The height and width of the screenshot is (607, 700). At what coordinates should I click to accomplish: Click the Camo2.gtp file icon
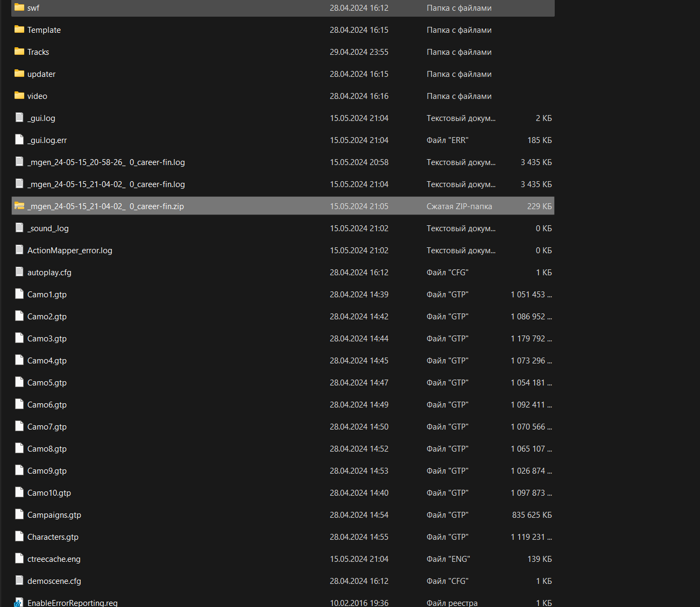(x=19, y=316)
